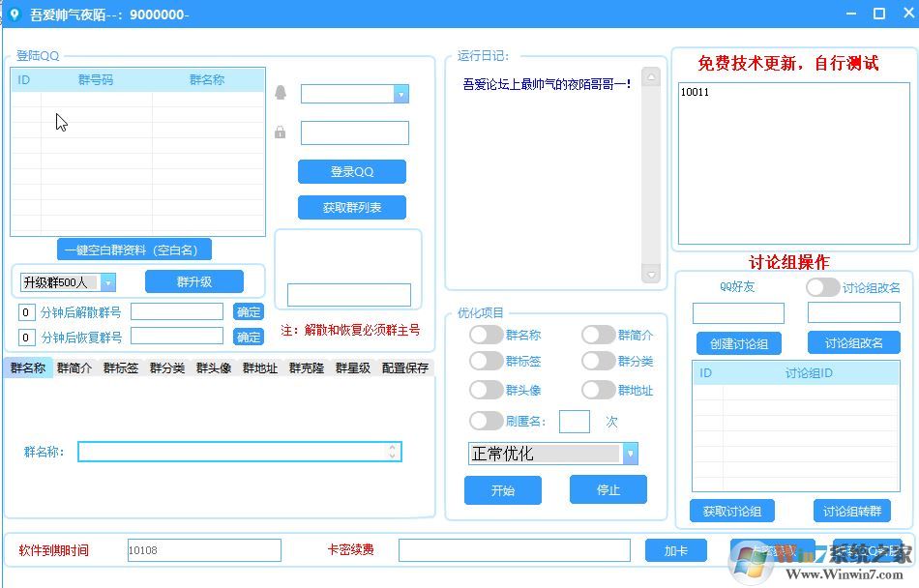Click the bell icon beside the account dropdown
The width and height of the screenshot is (919, 588).
(x=280, y=92)
